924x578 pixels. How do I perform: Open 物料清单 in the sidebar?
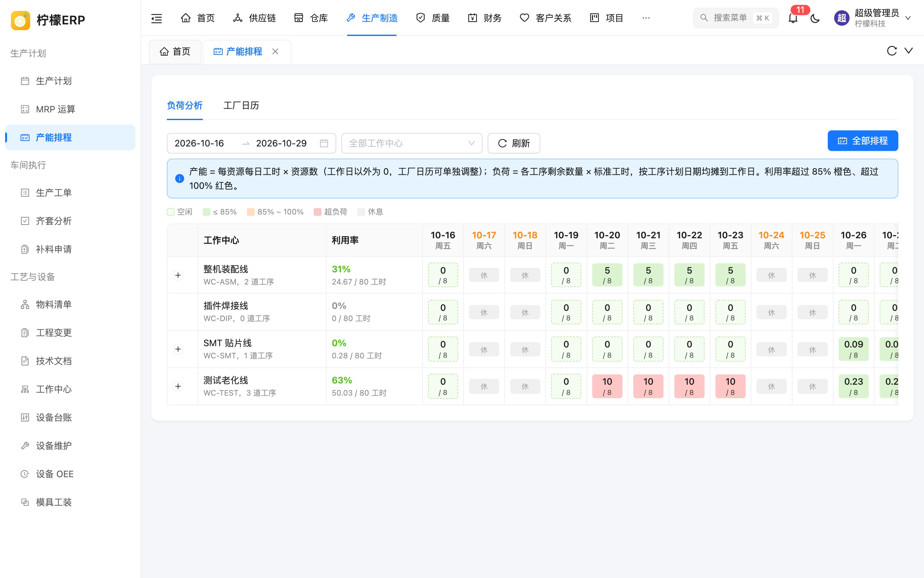pos(70,304)
